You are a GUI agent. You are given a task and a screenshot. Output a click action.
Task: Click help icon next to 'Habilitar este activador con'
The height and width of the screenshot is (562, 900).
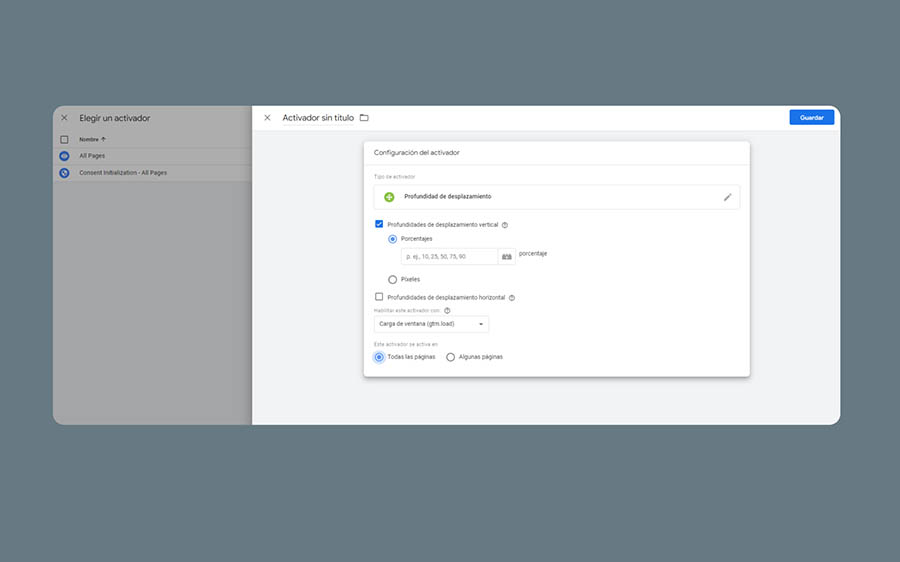[447, 311]
